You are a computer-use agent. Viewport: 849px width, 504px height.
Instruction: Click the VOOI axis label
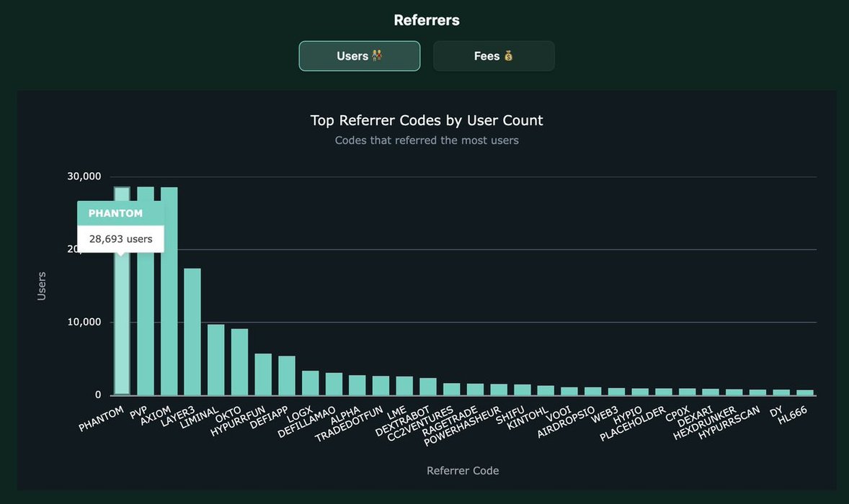click(559, 414)
